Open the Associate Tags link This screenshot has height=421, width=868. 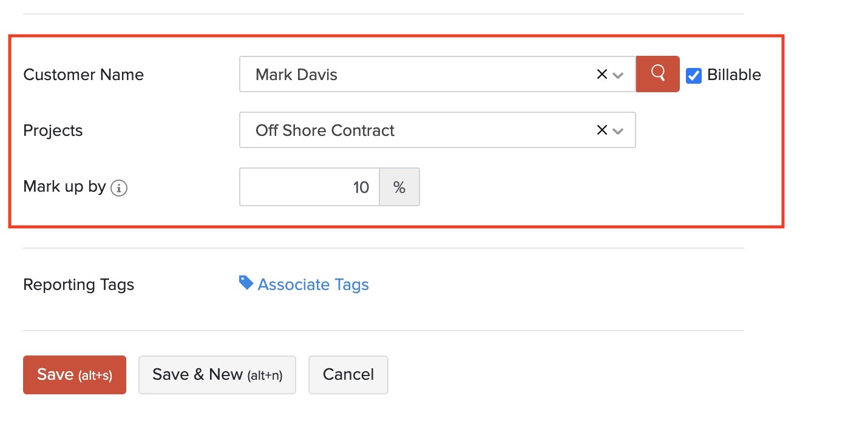click(x=313, y=285)
